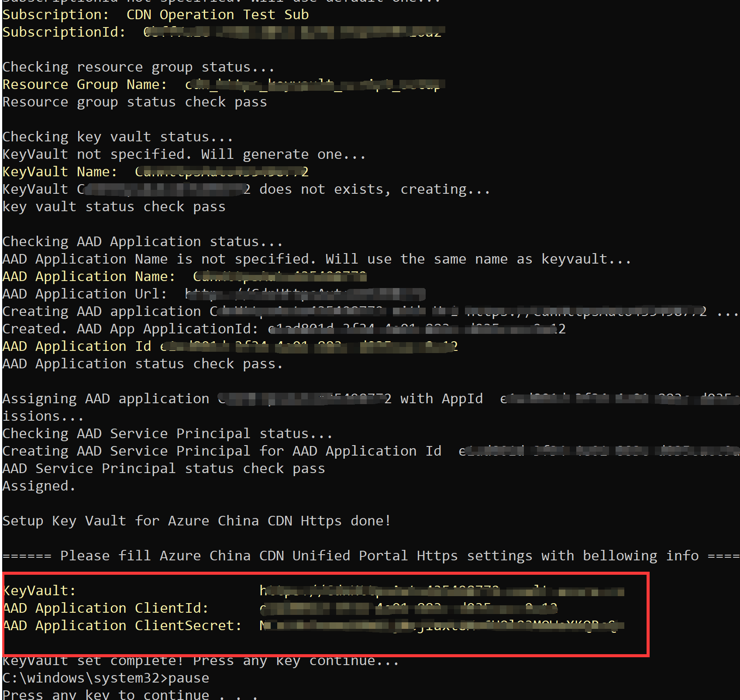Click the 'KeyVault:' label in the summary

(x=39, y=591)
